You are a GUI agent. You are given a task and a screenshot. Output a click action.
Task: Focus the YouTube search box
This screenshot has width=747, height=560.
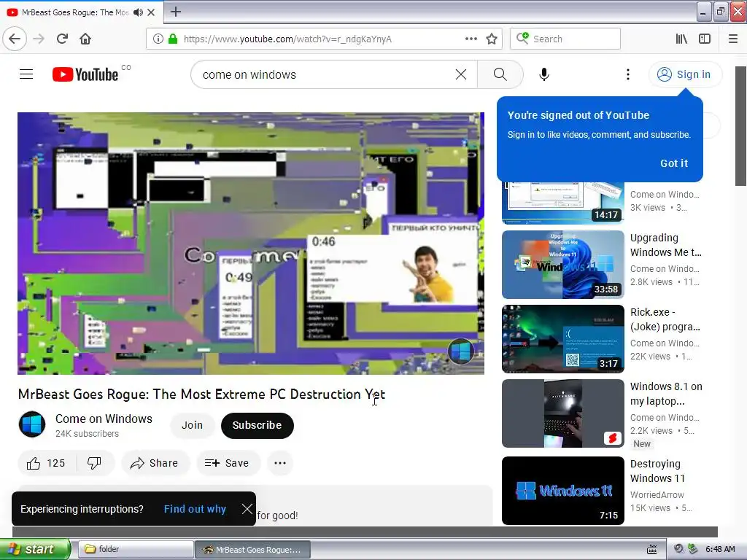click(324, 74)
